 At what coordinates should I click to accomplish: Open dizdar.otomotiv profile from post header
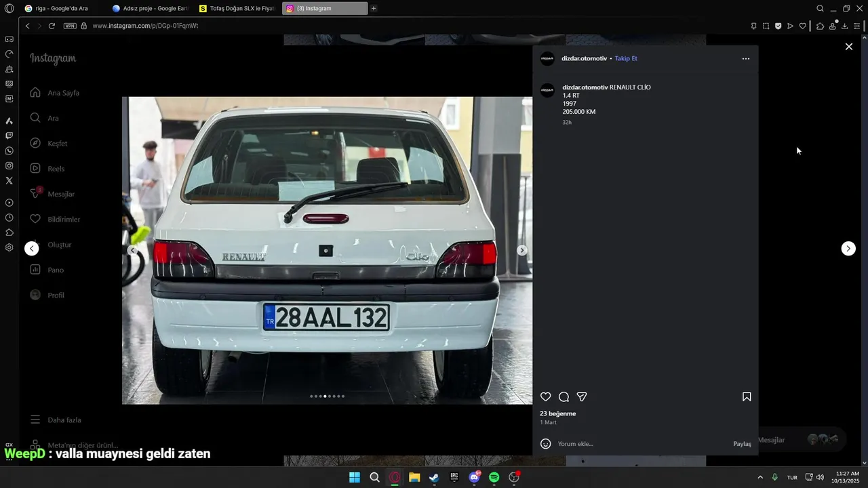(584, 58)
